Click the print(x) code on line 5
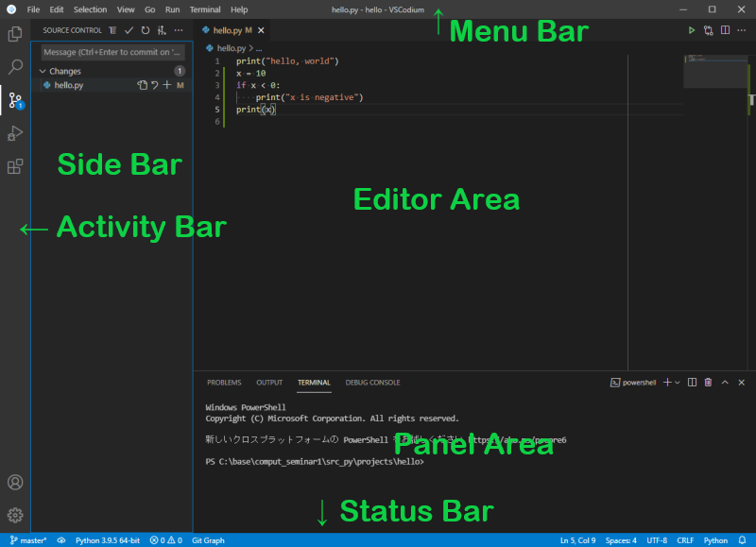 pos(256,110)
